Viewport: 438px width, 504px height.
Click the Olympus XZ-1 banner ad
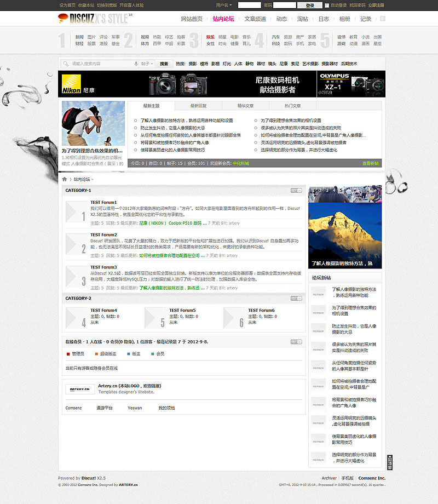click(x=351, y=84)
